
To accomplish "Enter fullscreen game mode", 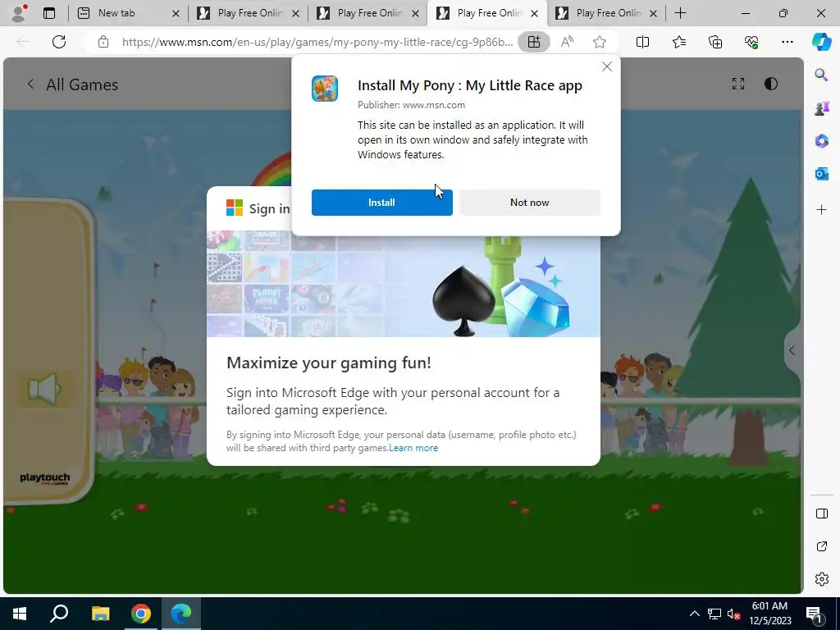I will coord(738,84).
